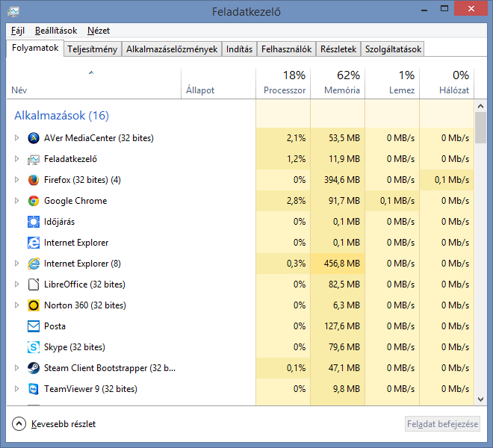Expand the Feladatkezelő process group

pos(16,159)
